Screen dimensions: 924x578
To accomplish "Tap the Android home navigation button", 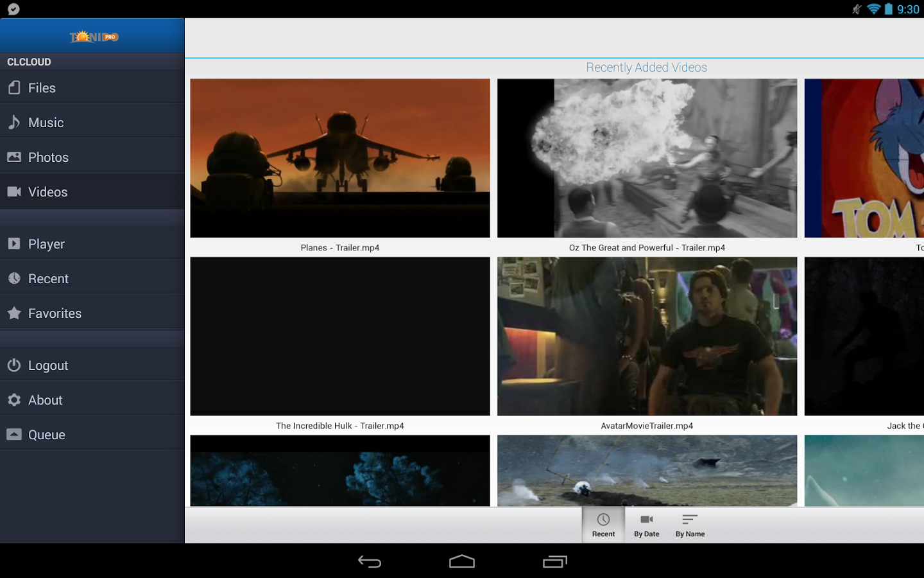I will [462, 561].
